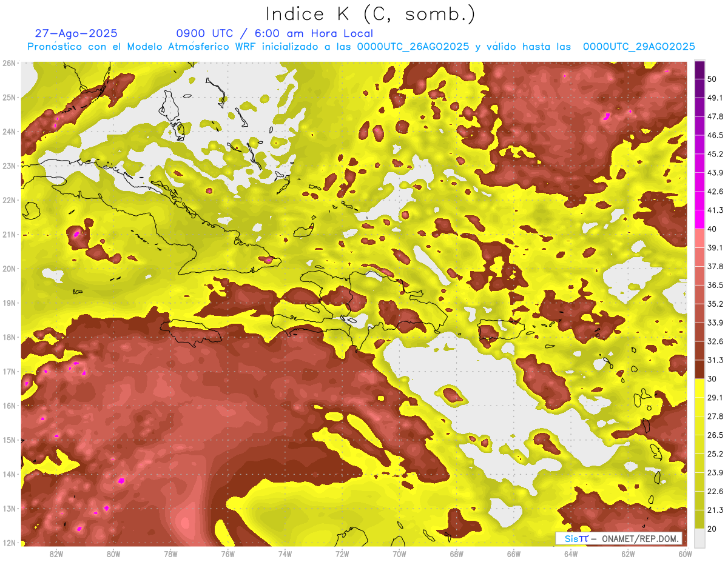Click longitude label '80W'
The width and height of the screenshot is (728, 562).
point(113,554)
